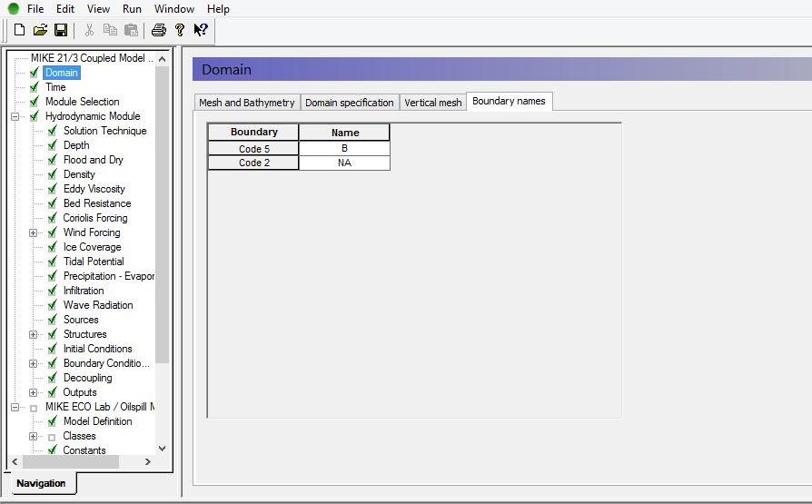The height and width of the screenshot is (504, 812).
Task: Click the context help arrow-question icon
Action: point(201,30)
